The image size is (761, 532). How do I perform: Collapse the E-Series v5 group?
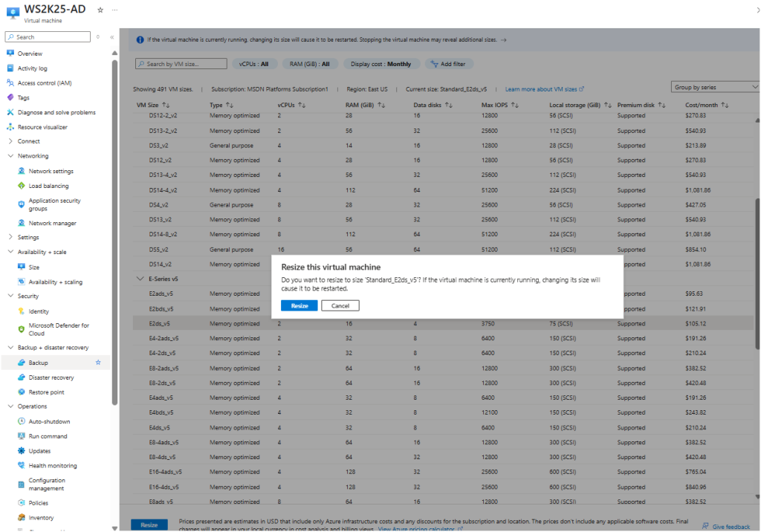(140, 279)
